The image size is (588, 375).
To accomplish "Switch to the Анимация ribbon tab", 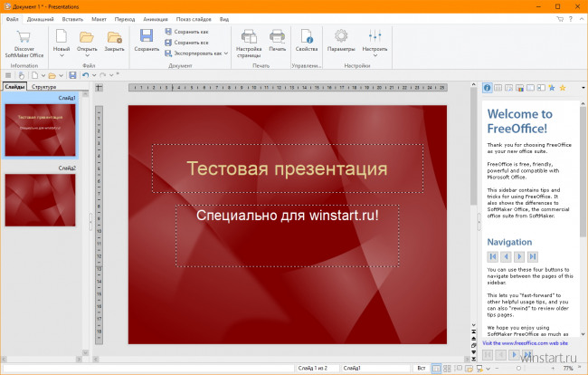I will pyautogui.click(x=156, y=19).
